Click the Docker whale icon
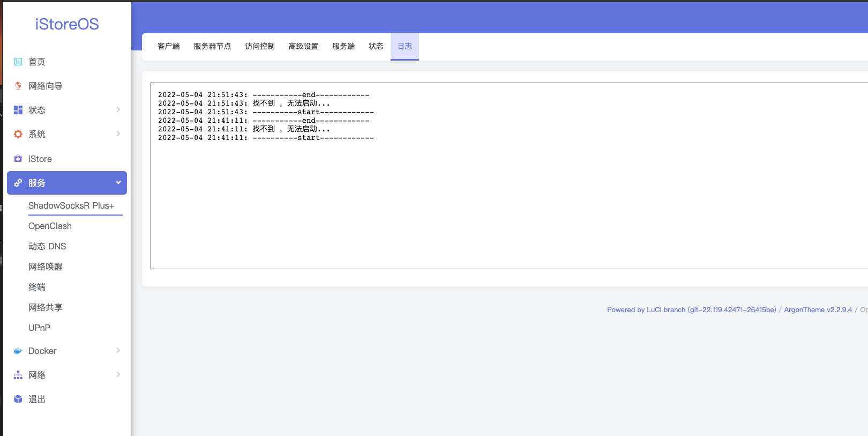 (x=18, y=351)
